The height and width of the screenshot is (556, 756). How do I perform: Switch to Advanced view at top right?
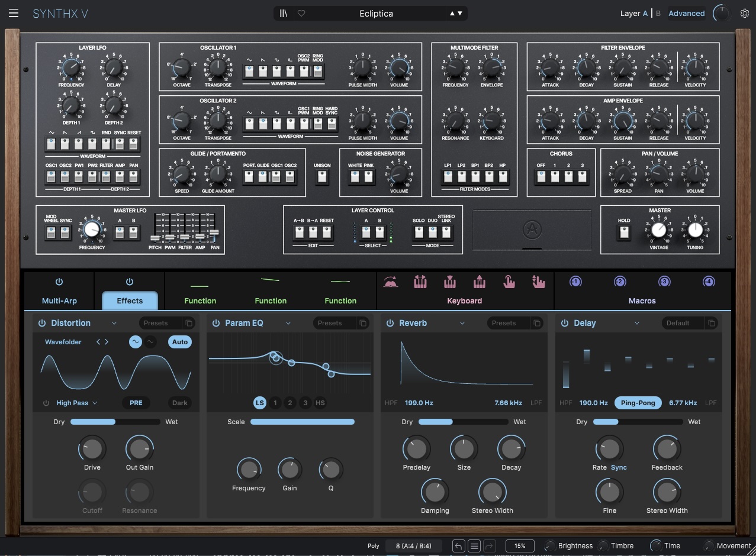(x=686, y=12)
